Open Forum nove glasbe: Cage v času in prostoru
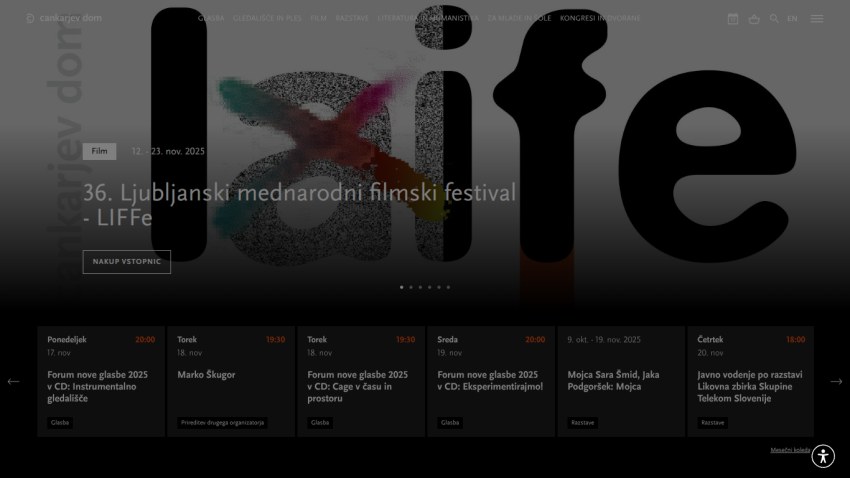This screenshot has width=850, height=478. tap(357, 386)
